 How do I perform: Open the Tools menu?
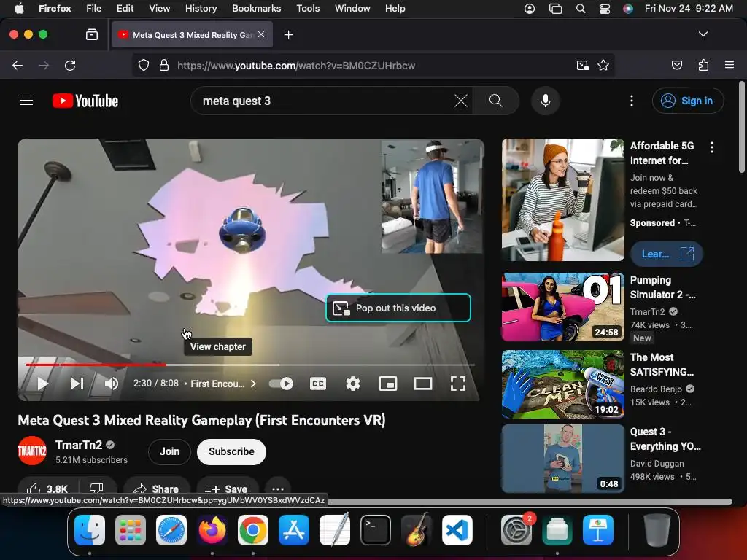(x=308, y=8)
